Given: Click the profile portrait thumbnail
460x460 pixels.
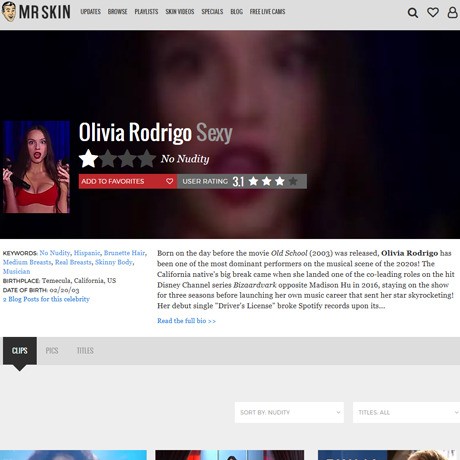Looking at the screenshot, I should (x=36, y=167).
